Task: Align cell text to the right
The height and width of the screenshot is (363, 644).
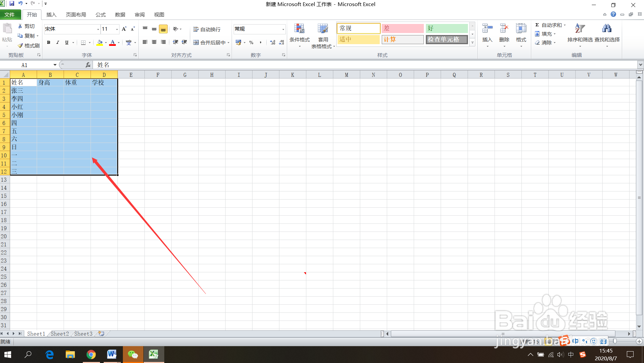Action: click(x=163, y=42)
